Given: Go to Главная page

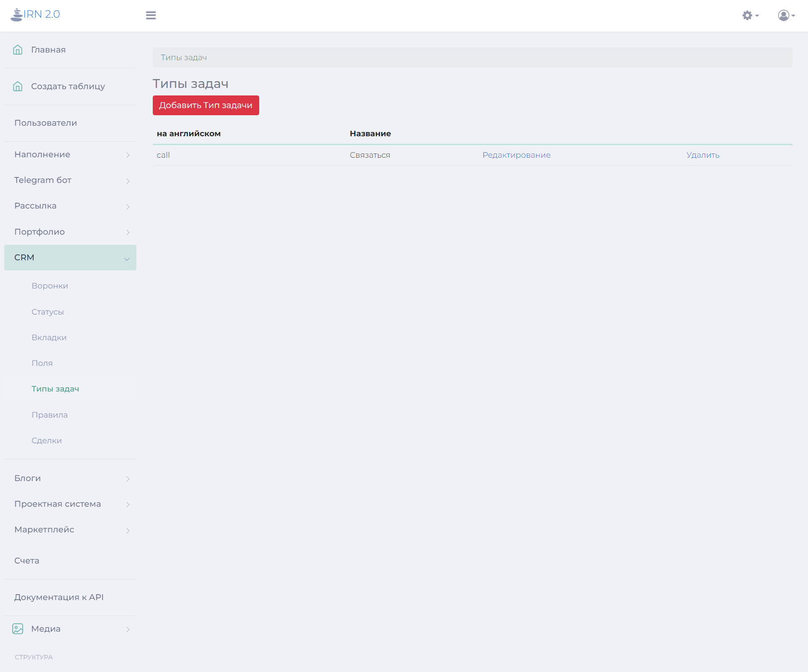Looking at the screenshot, I should (48, 50).
